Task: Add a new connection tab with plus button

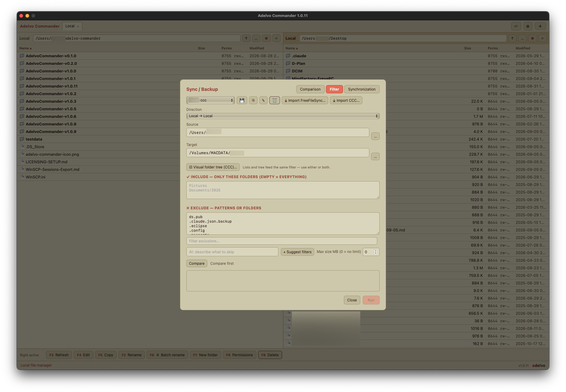Action: [540, 26]
